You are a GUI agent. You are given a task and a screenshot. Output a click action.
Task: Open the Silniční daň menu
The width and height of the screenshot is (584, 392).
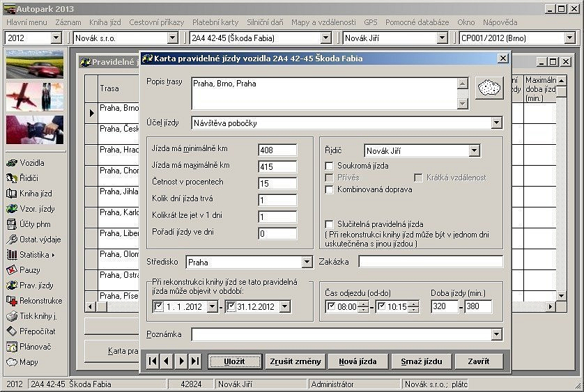[265, 22]
